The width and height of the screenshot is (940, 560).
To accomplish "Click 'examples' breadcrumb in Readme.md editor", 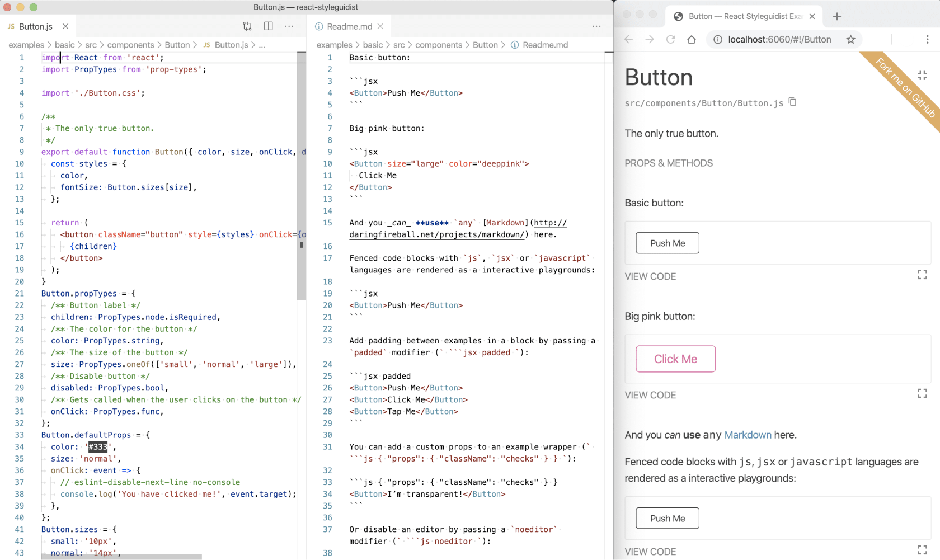I will (335, 45).
